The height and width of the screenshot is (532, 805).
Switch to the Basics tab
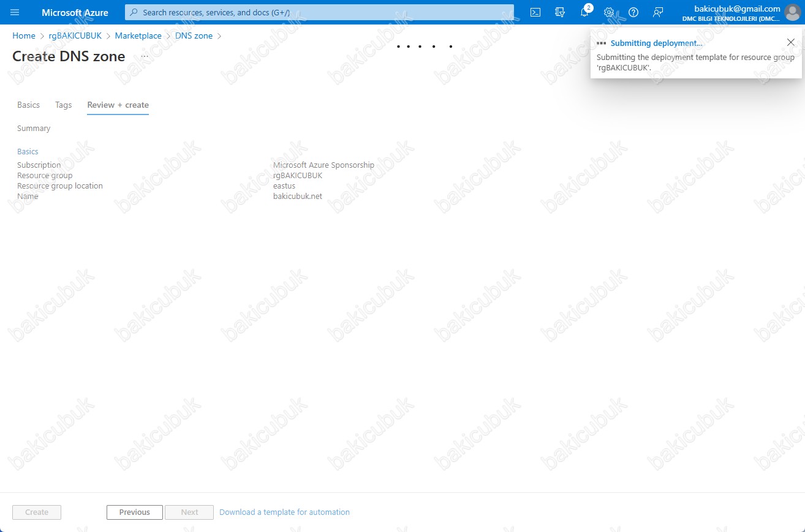point(28,105)
